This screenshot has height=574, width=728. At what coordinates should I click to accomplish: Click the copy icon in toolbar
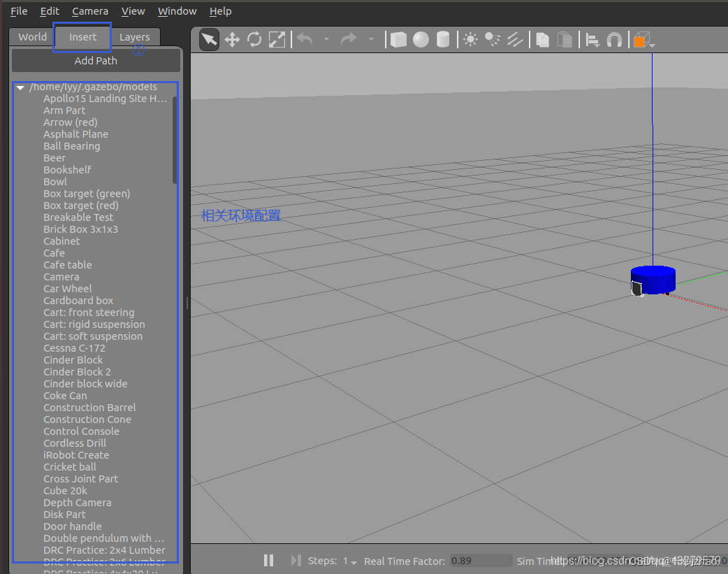point(542,40)
